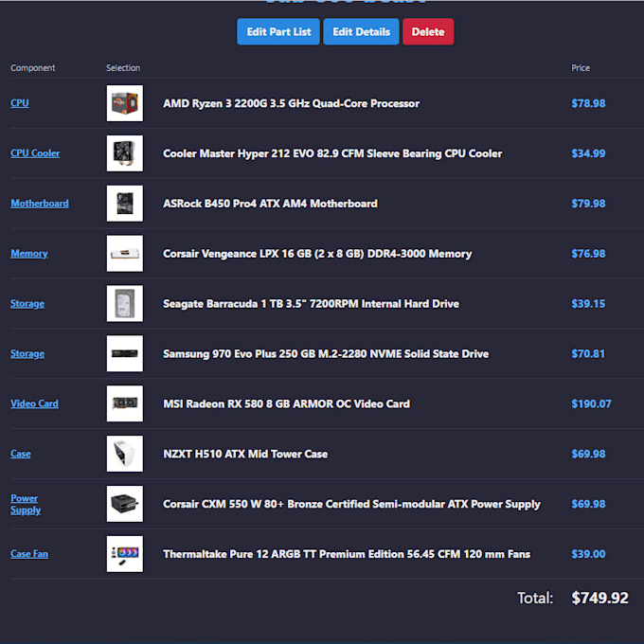
Task: Open the CPU component link
Action: tap(20, 103)
